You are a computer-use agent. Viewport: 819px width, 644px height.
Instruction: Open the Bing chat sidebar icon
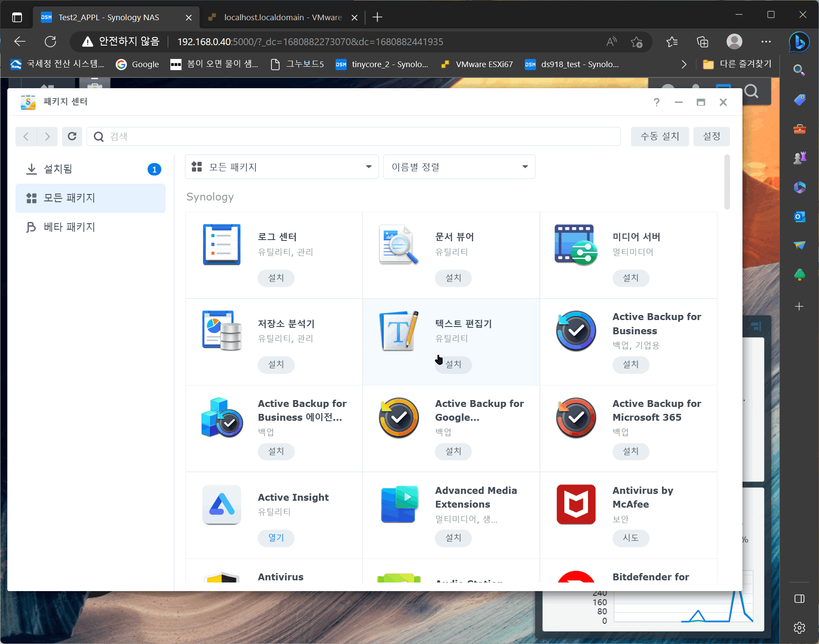tap(799, 42)
